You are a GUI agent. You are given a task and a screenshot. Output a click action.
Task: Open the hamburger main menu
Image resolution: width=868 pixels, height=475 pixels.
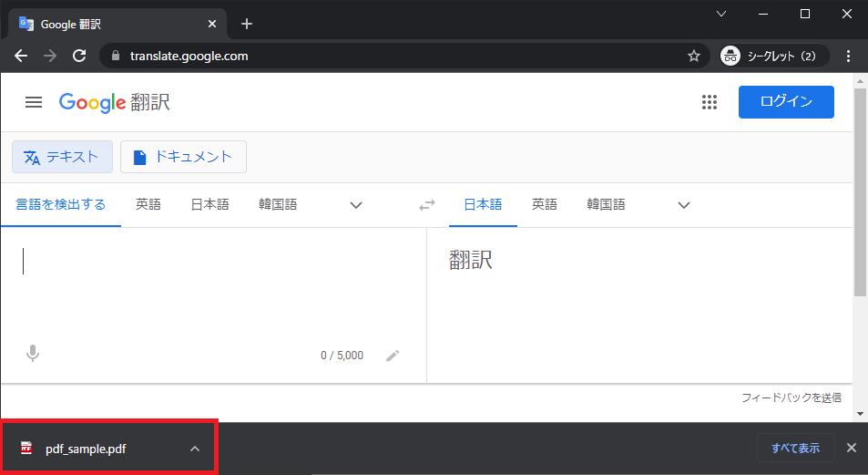click(34, 102)
